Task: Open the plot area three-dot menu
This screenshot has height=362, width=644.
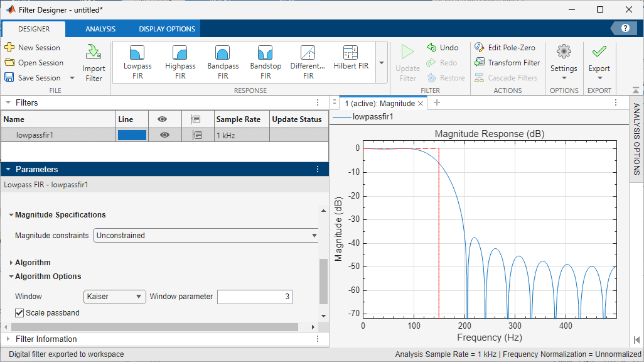Action: [616, 103]
